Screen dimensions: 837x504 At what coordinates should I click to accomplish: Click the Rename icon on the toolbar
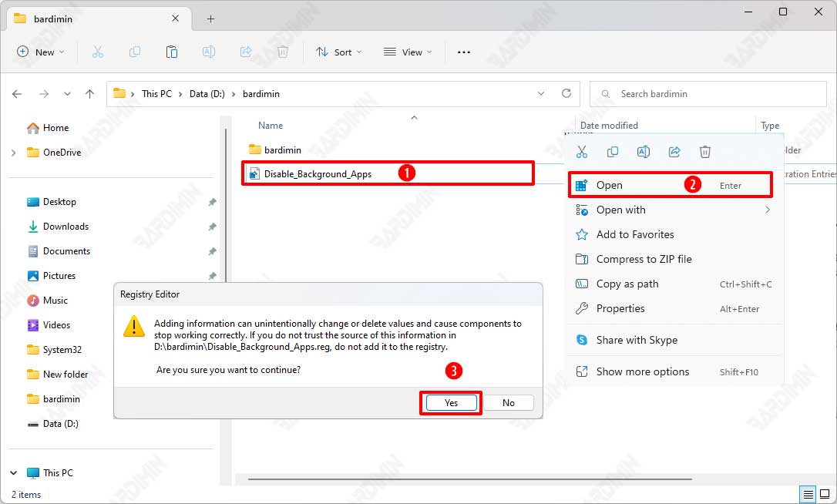pyautogui.click(x=208, y=52)
